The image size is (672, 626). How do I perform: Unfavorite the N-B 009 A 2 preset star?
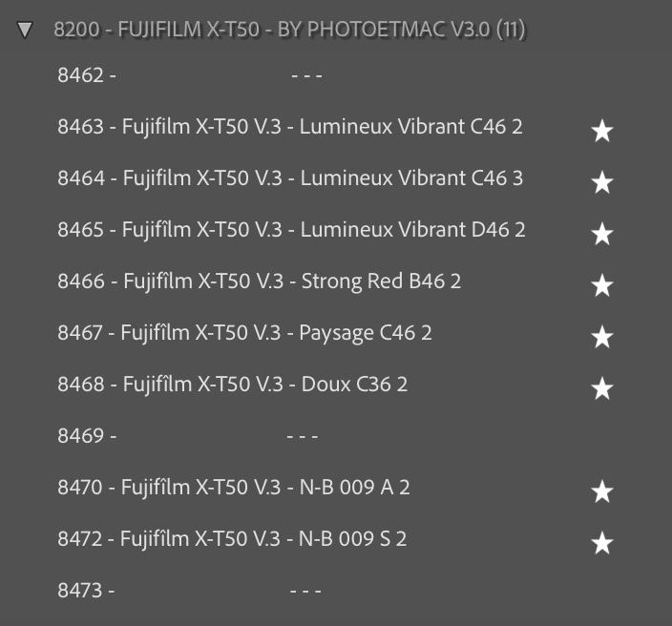(x=601, y=491)
